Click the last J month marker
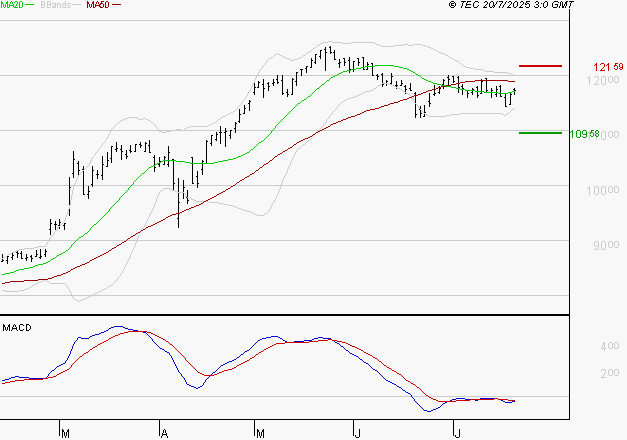This screenshot has width=627, height=440. pos(457,433)
